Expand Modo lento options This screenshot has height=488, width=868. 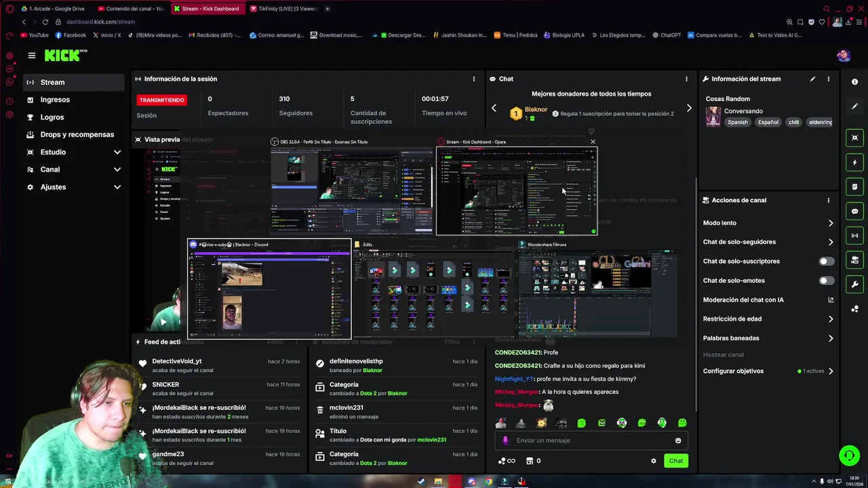click(831, 223)
